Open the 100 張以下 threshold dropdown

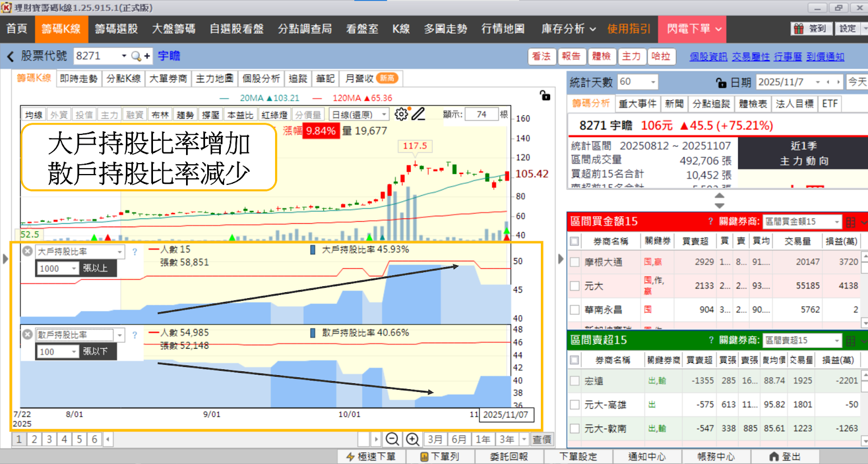click(x=74, y=352)
